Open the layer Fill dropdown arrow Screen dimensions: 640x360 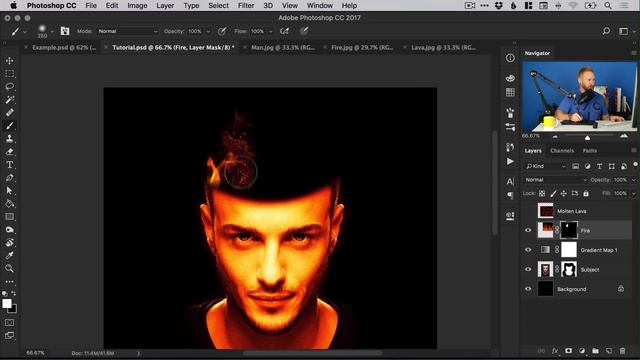coord(633,193)
